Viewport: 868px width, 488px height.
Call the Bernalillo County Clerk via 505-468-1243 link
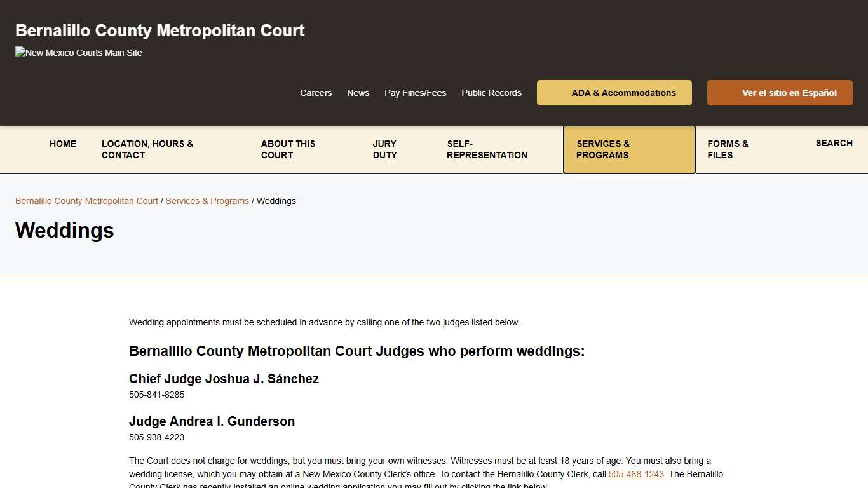coord(636,474)
